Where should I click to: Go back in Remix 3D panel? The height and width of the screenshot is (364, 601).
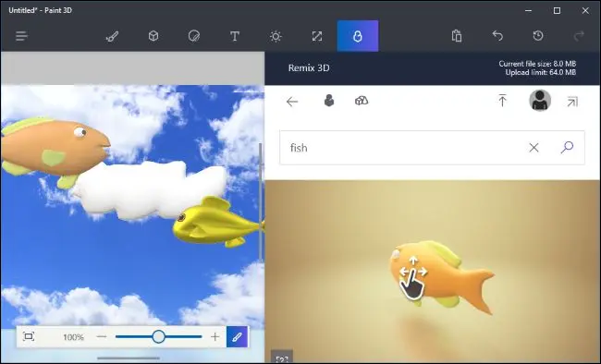point(292,102)
